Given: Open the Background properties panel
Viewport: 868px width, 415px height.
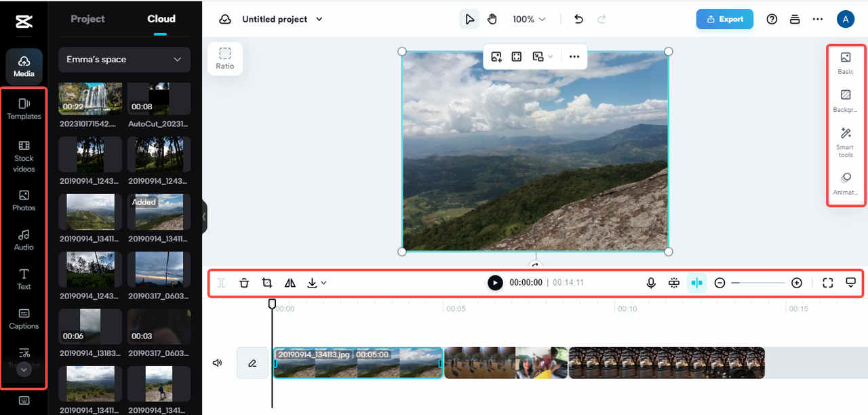Looking at the screenshot, I should click(x=846, y=101).
